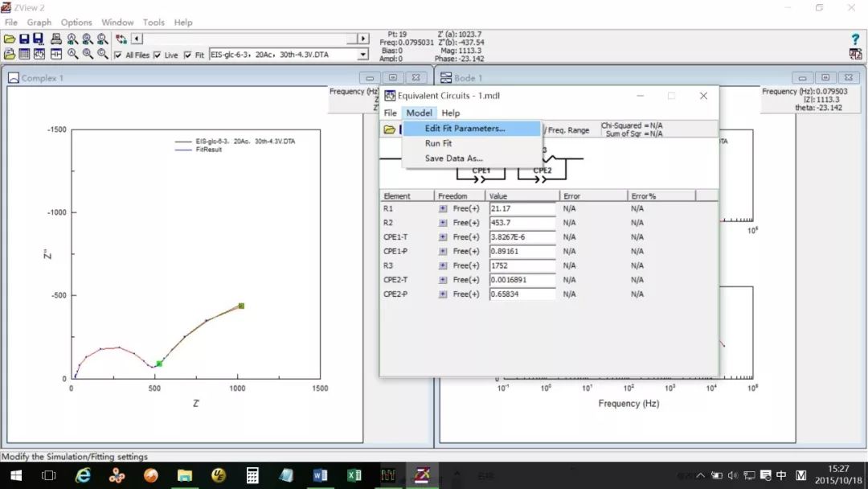Expand the data file dropdown EIS-glc-6-3
Viewport: 868px width, 489px height.
(362, 54)
